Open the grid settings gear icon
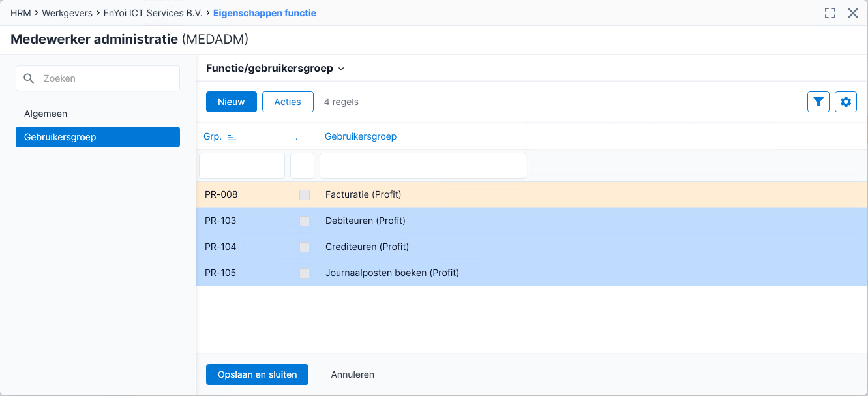The width and height of the screenshot is (868, 396). tap(846, 102)
